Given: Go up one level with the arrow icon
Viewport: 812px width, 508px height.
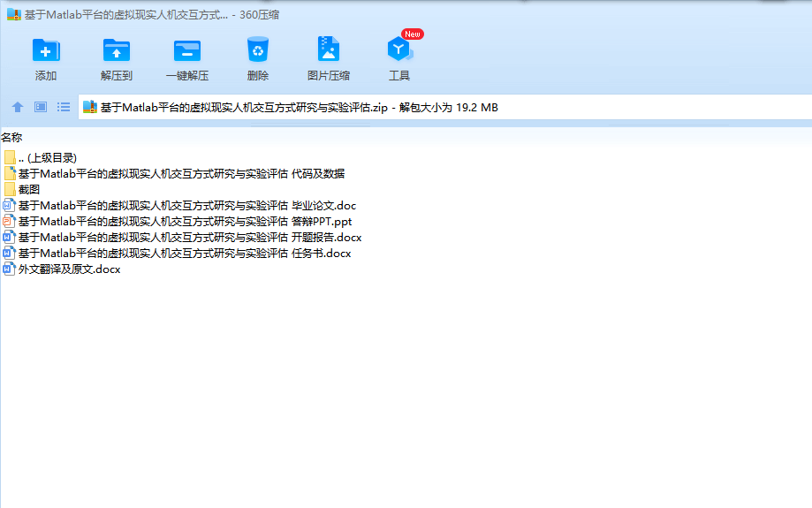Looking at the screenshot, I should click(x=18, y=107).
